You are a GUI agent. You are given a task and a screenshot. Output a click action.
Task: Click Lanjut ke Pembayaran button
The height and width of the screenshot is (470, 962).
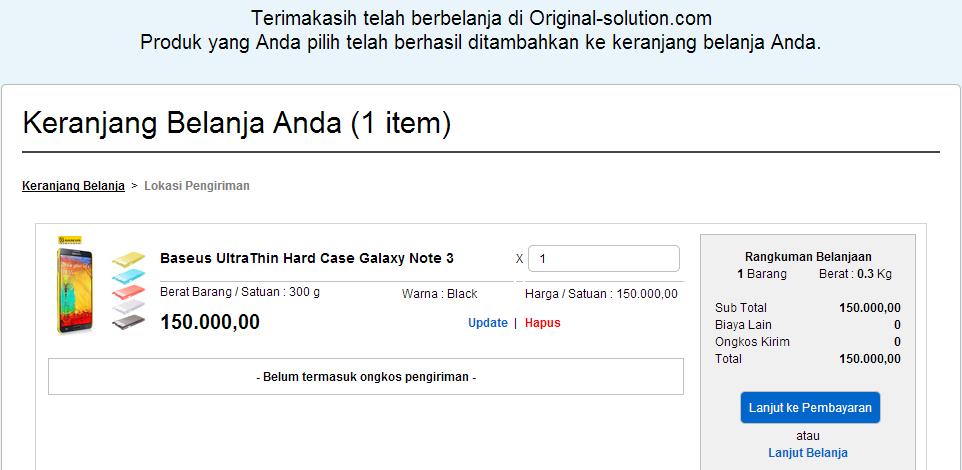pos(810,407)
